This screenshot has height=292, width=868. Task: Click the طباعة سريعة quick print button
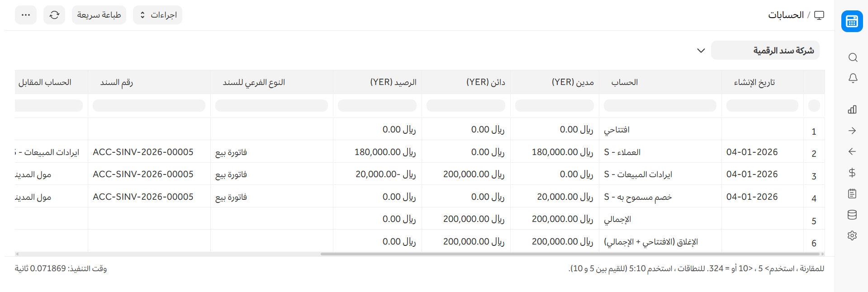99,15
